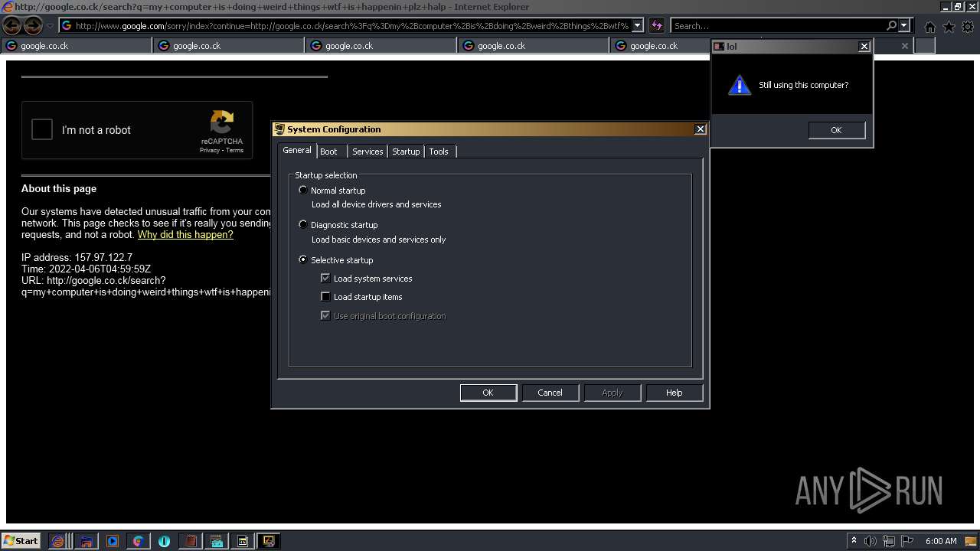Image resolution: width=980 pixels, height=551 pixels.
Task: Select the Diagnostic startup radio button
Action: point(303,224)
